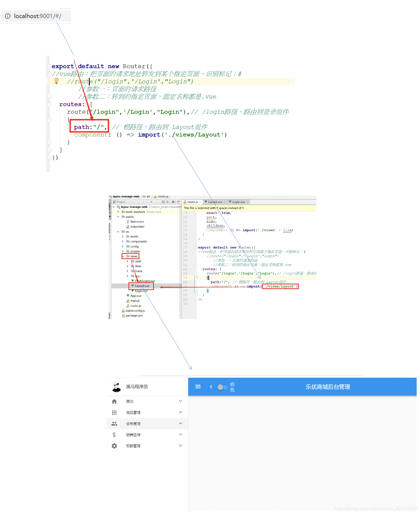
Task: Click the locate-file crosshair icon in Project panel toolbar
Action: (x=163, y=202)
